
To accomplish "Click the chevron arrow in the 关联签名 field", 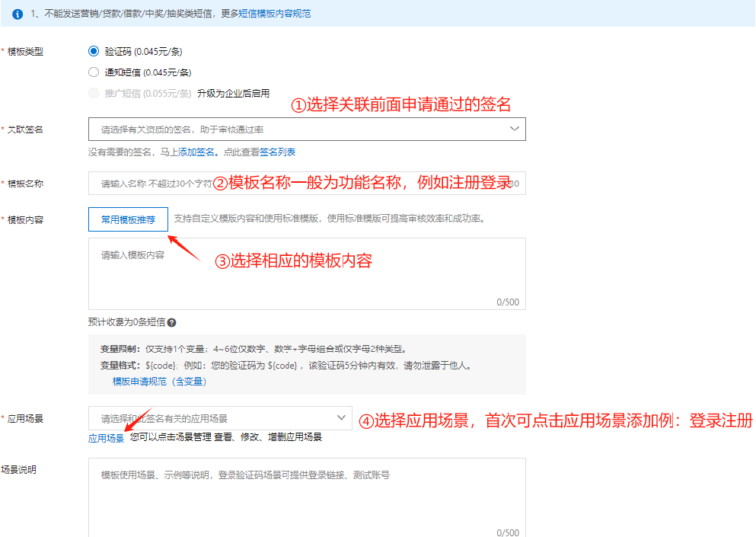I will [514, 129].
